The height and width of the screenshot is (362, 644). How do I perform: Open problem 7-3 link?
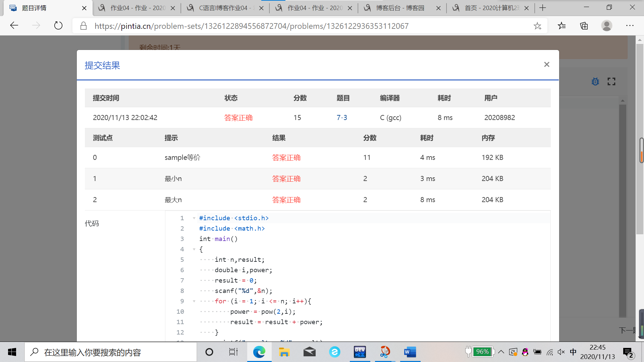(341, 118)
